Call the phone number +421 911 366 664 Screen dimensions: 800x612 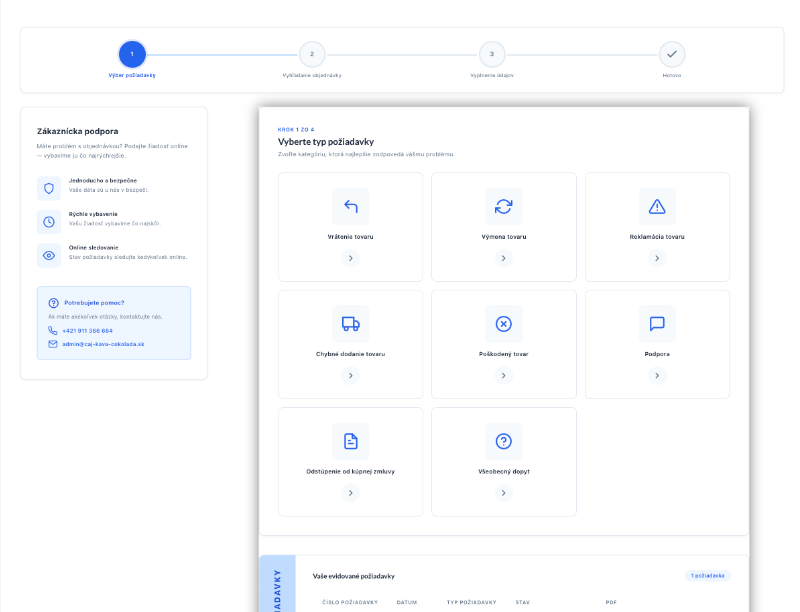click(x=87, y=331)
